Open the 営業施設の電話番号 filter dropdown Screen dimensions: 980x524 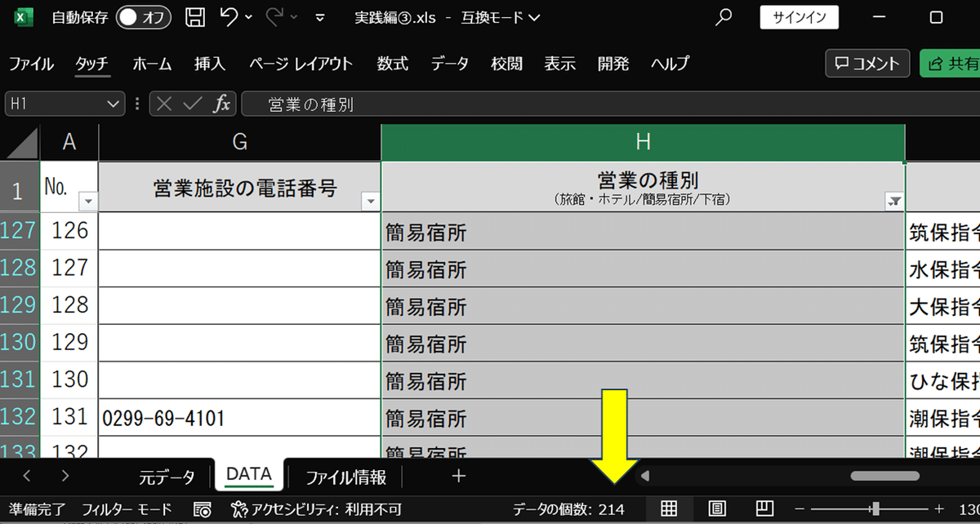point(371,202)
